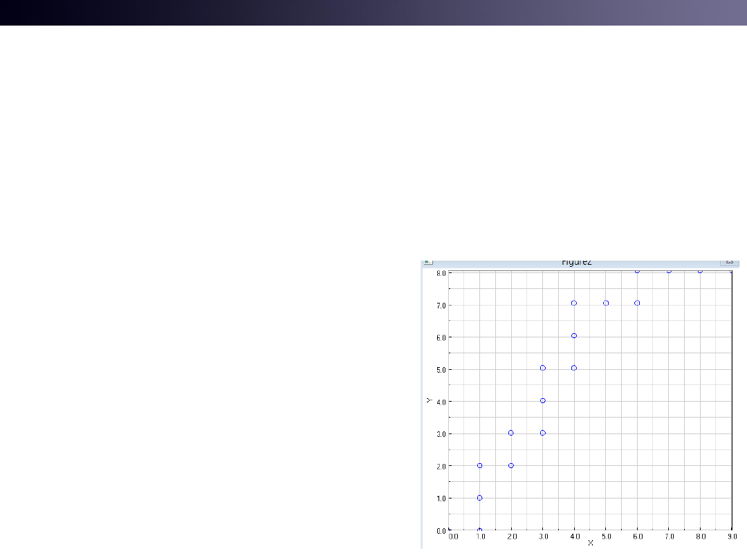Close the Figure2 plot window
This screenshot has width=747, height=560.
729,262
